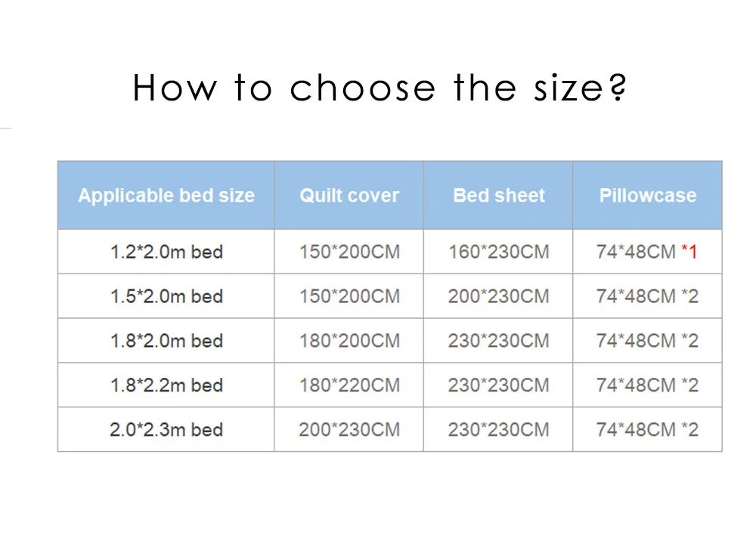The image size is (756, 538).
Task: Select bed sheet cell in the 1.8*2.2m row
Action: point(498,385)
